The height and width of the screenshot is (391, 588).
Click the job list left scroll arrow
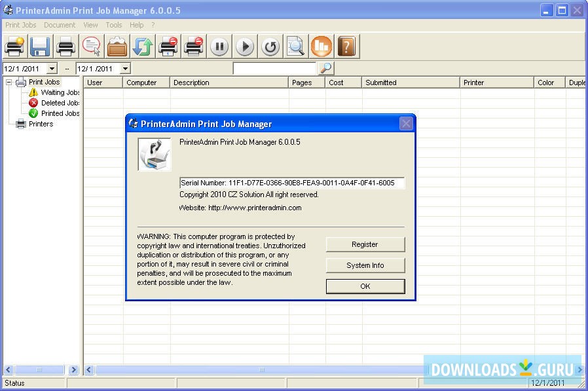pos(89,370)
